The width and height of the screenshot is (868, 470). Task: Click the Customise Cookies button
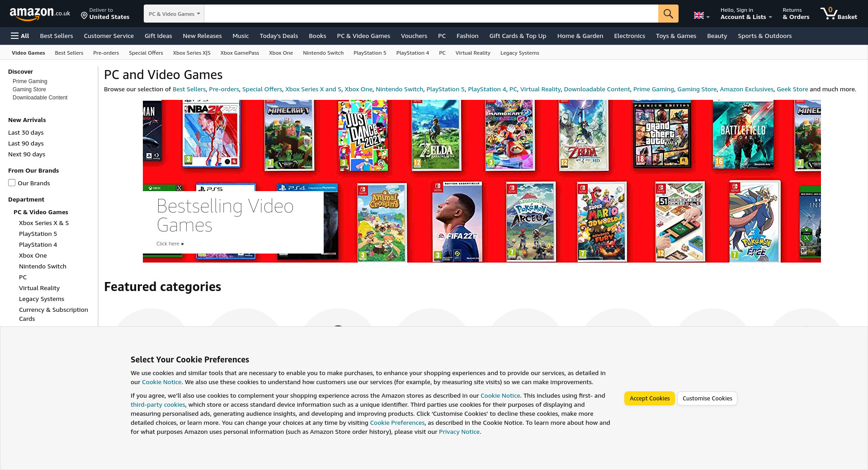coord(707,398)
